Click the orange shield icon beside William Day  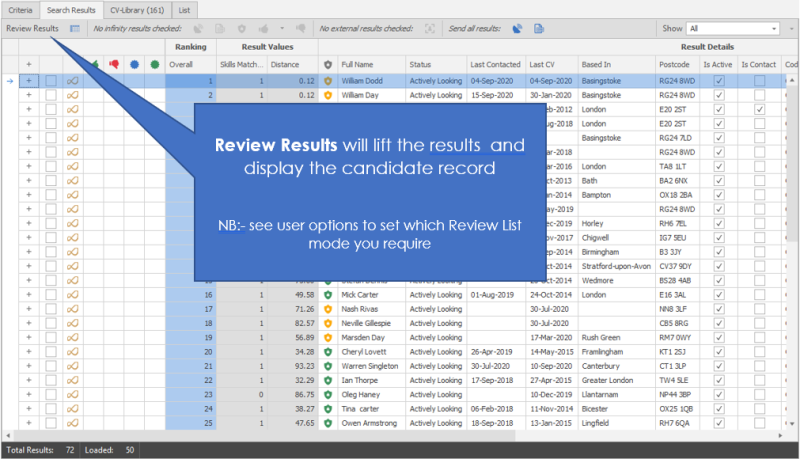tap(327, 95)
